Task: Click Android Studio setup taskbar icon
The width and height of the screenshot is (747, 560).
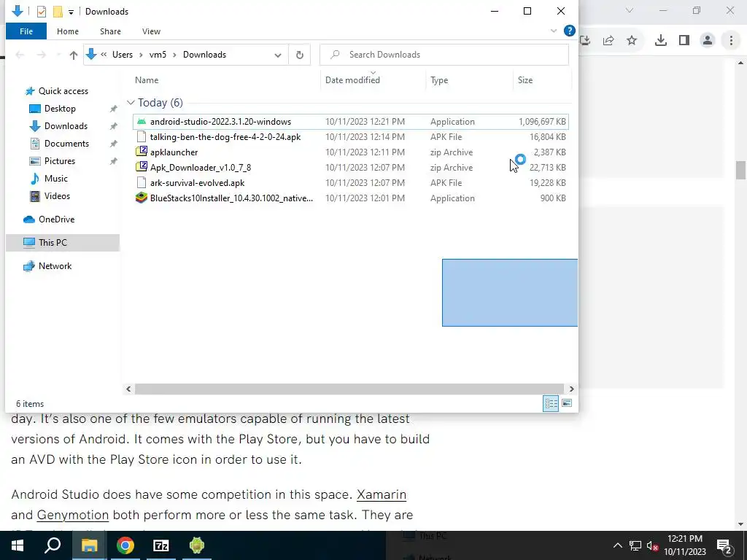Action: pyautogui.click(x=197, y=545)
